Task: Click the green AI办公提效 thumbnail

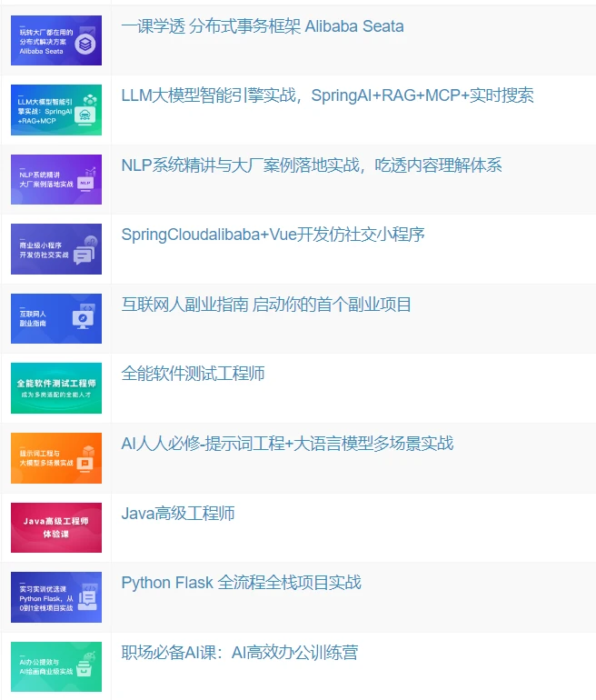Action: (x=56, y=666)
